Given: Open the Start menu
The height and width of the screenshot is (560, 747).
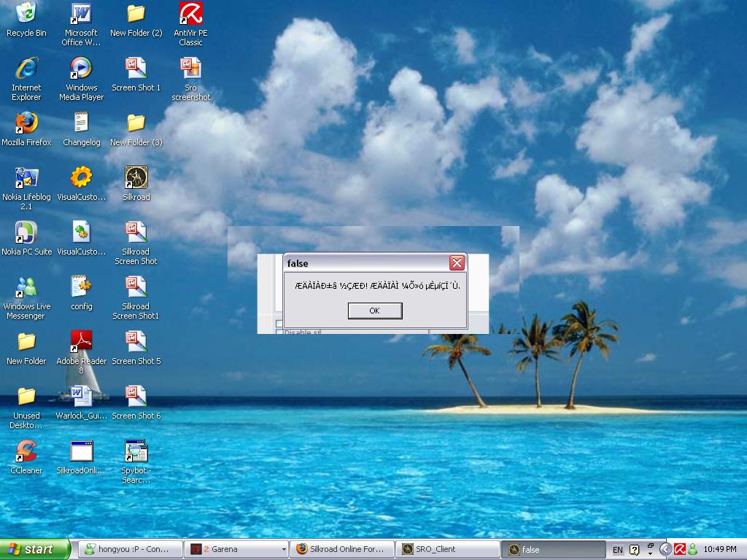Looking at the screenshot, I should 35,549.
